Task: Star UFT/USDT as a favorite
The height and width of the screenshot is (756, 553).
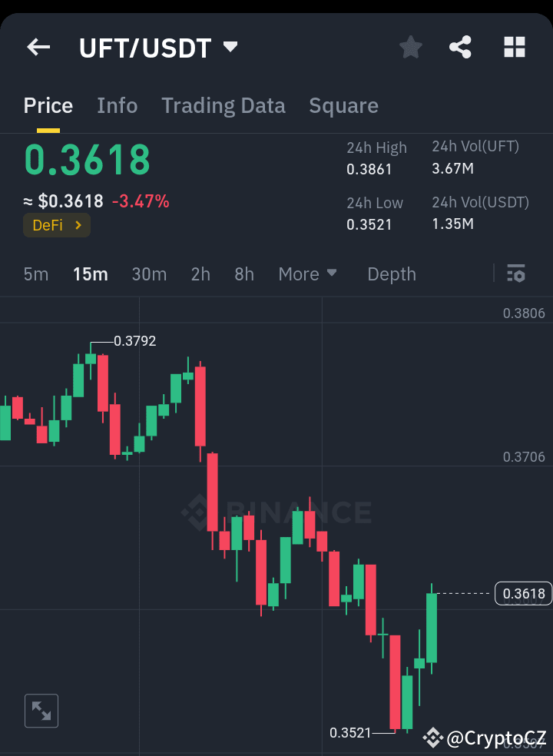Action: (410, 47)
